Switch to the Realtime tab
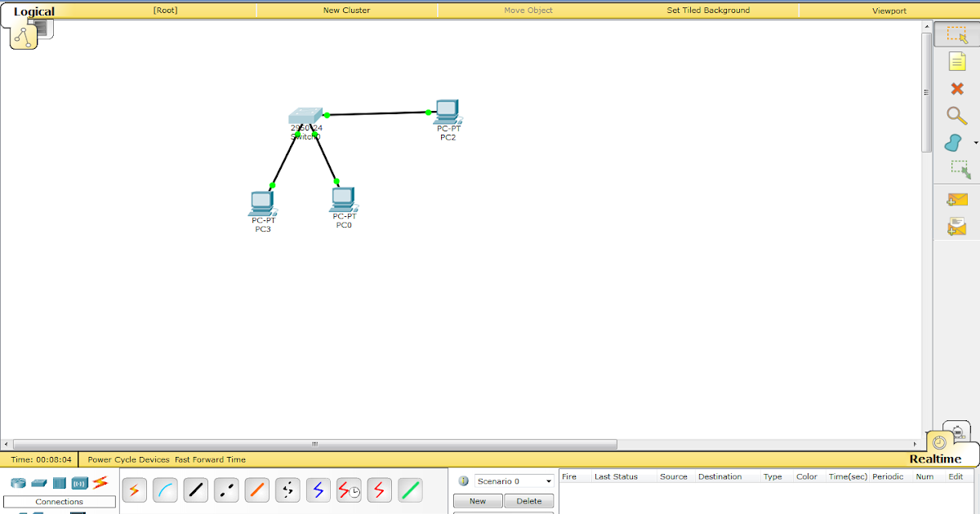980x514 pixels. tap(938, 459)
